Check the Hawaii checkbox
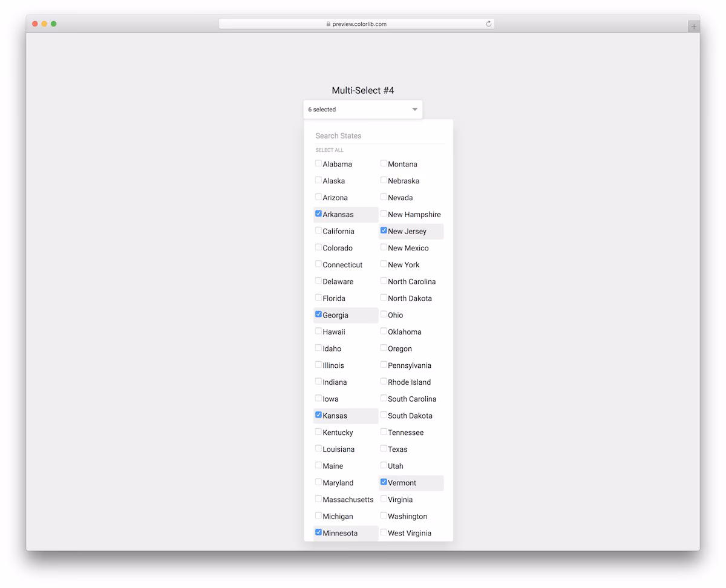The width and height of the screenshot is (726, 588). tap(318, 331)
